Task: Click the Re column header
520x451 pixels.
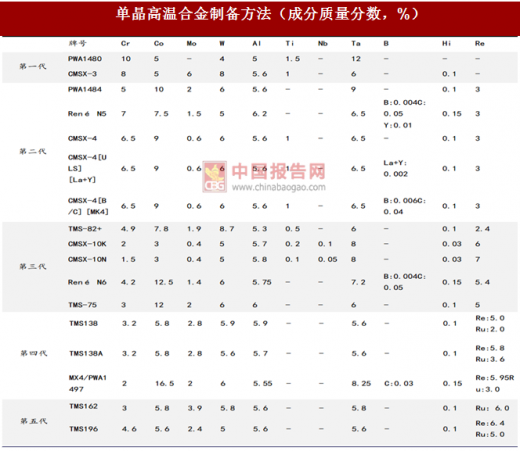Action: click(480, 44)
